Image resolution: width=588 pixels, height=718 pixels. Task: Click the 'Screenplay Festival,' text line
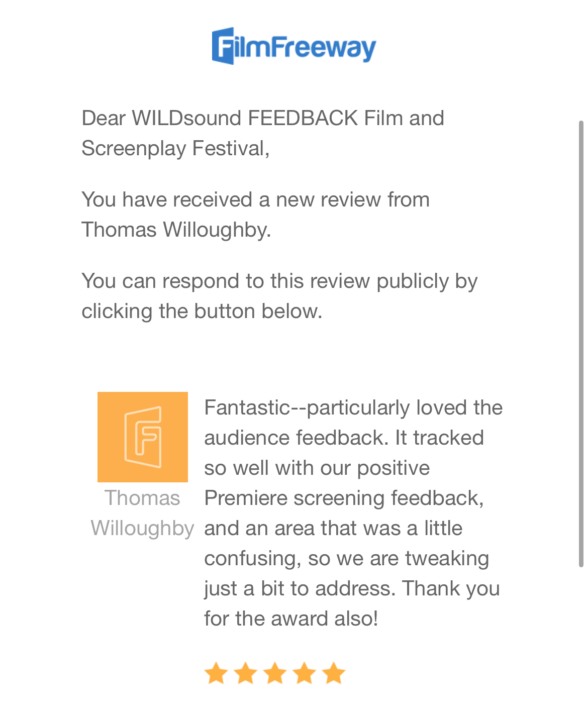(x=176, y=148)
